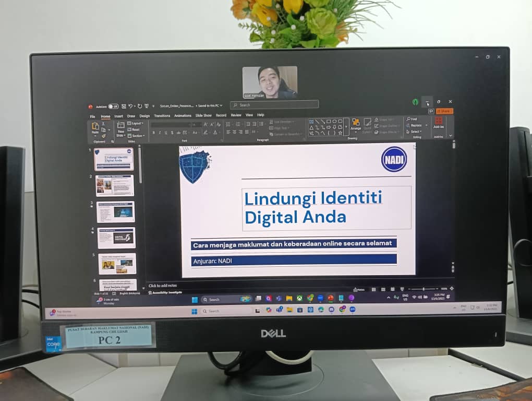This screenshot has width=532, height=401.
Task: Select the Oval shape in the shapes gallery
Action: pos(334,121)
